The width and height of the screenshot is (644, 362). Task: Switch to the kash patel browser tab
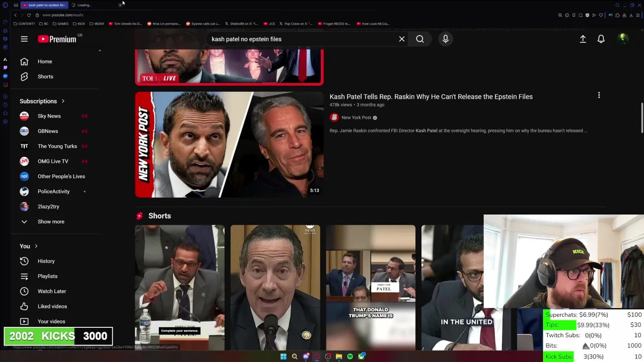tap(44, 5)
